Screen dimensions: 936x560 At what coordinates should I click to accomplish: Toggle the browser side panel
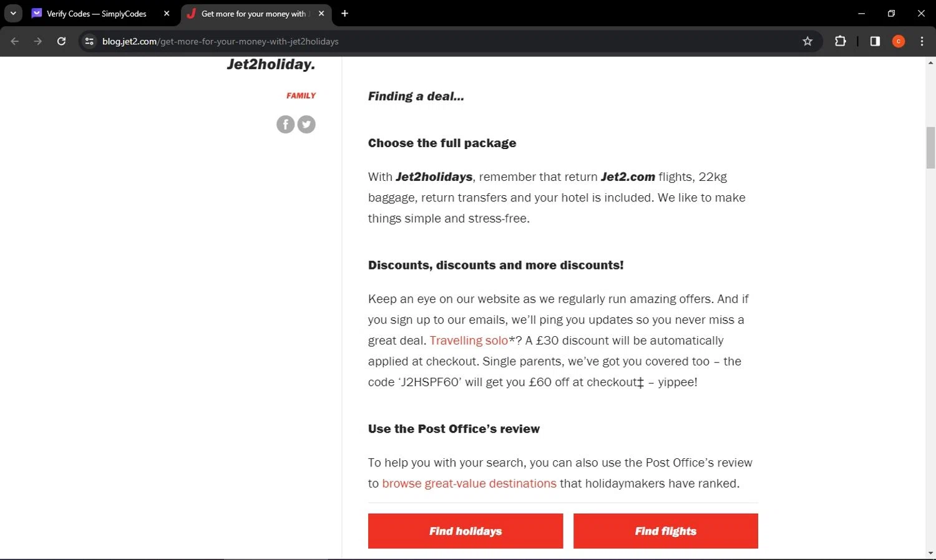(875, 41)
